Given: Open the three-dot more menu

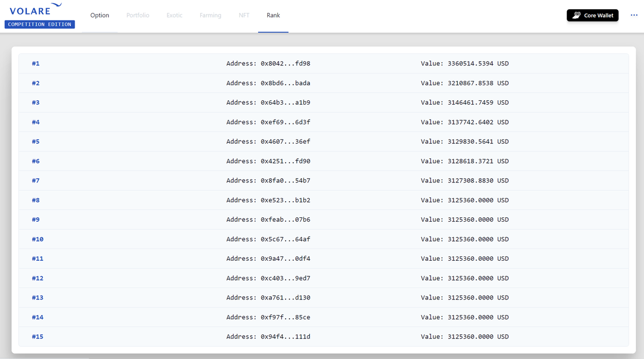Looking at the screenshot, I should point(634,16).
